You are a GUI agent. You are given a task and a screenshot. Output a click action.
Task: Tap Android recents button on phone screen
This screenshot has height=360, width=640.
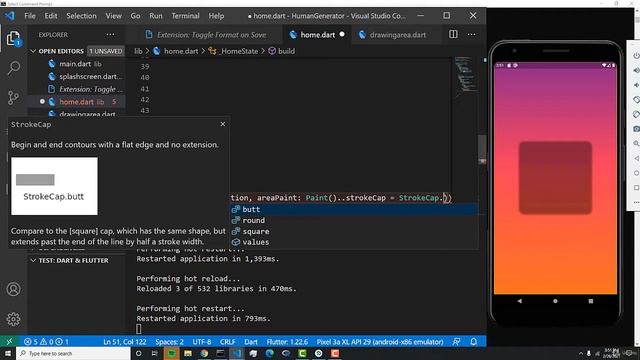(591, 301)
